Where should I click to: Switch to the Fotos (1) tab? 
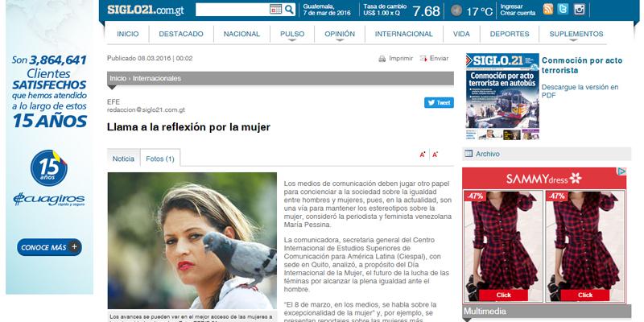pyautogui.click(x=159, y=159)
